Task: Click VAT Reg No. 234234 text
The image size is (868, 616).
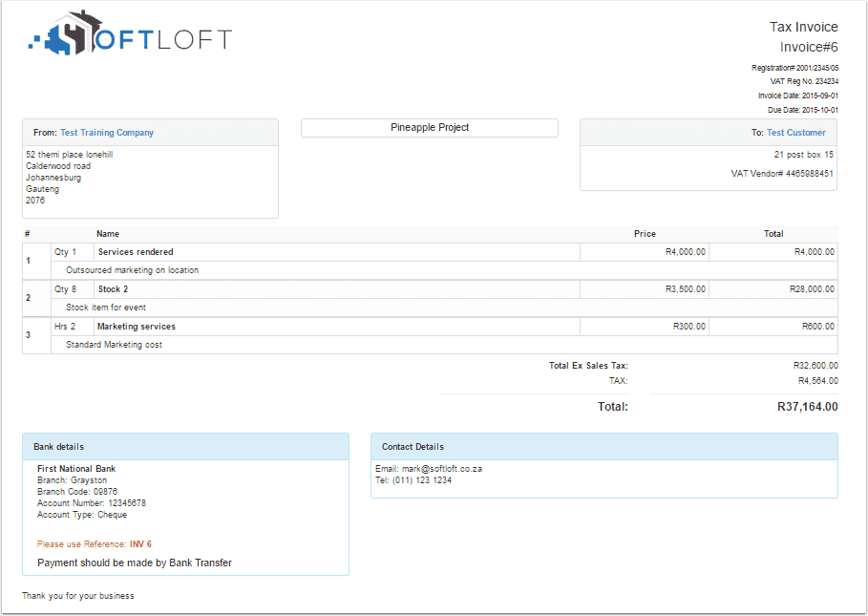Action: 804,81
